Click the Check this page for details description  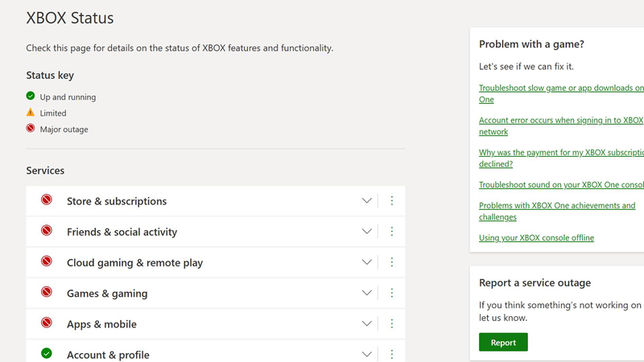(180, 48)
